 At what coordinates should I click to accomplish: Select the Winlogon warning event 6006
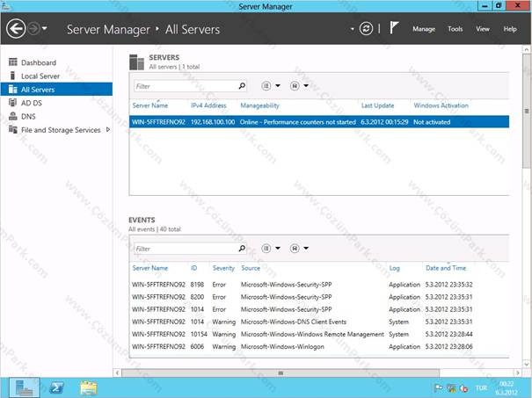[319, 346]
